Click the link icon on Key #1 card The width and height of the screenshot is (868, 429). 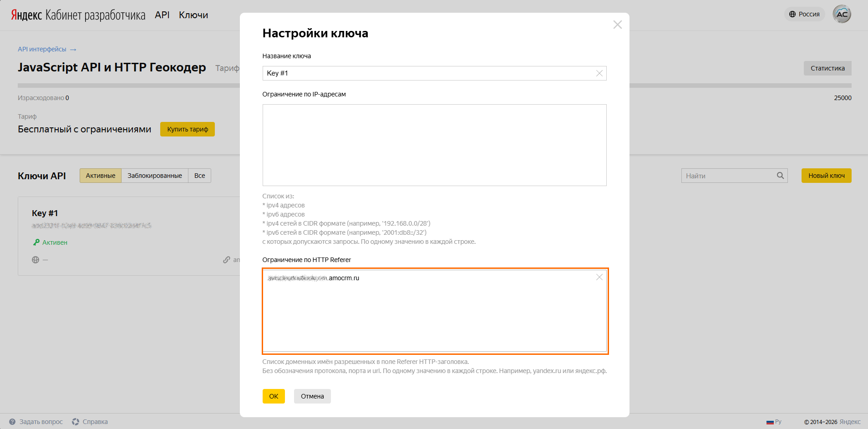(227, 260)
